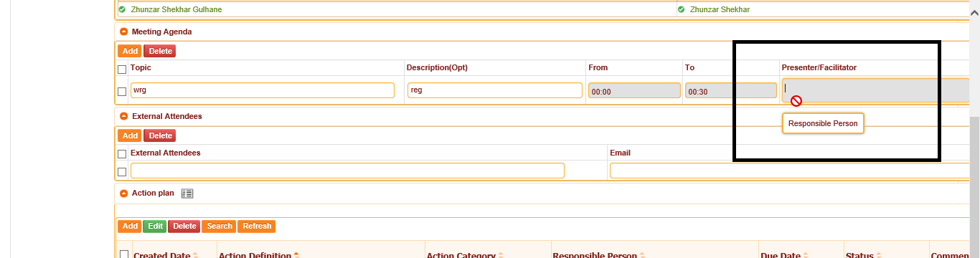980x258 pixels.
Task: Tick select-all checkbox beside Topic header
Action: point(122,69)
